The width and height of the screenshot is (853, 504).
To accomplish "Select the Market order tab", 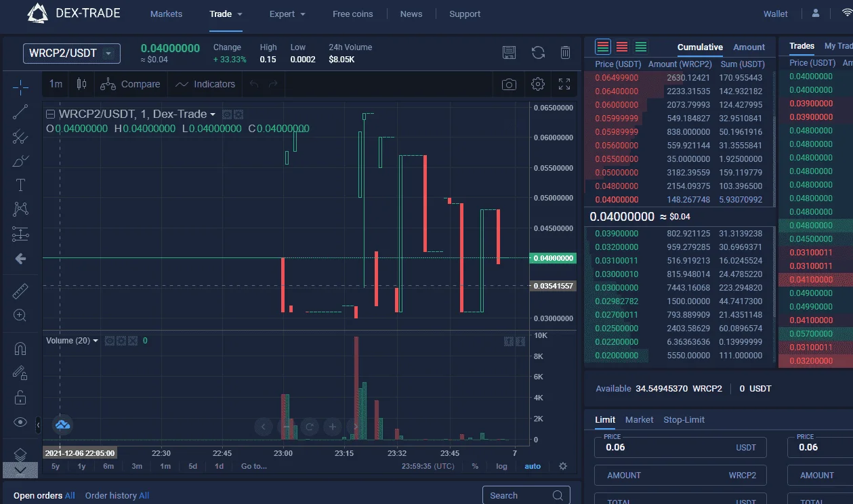I will click(x=640, y=419).
